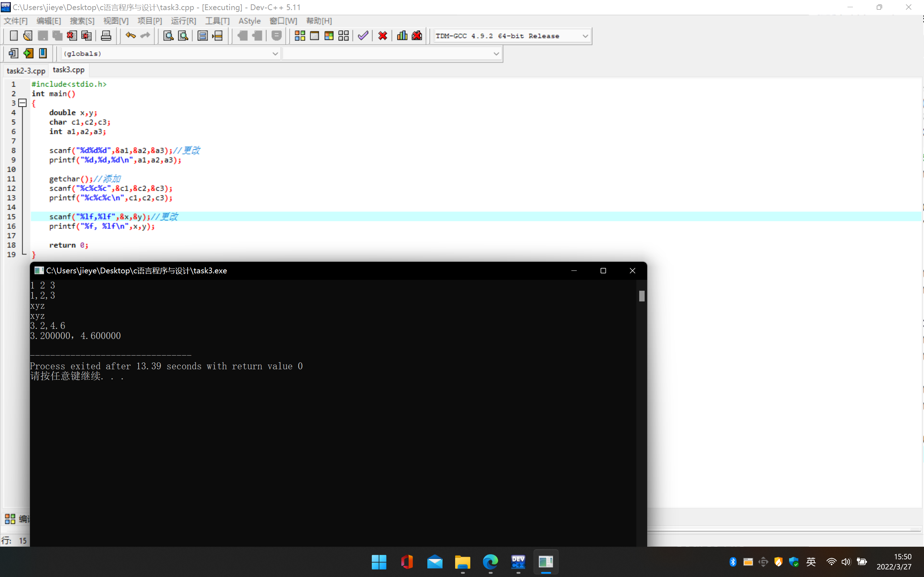Click the Print icon in toolbar
This screenshot has width=924, height=577.
[106, 36]
